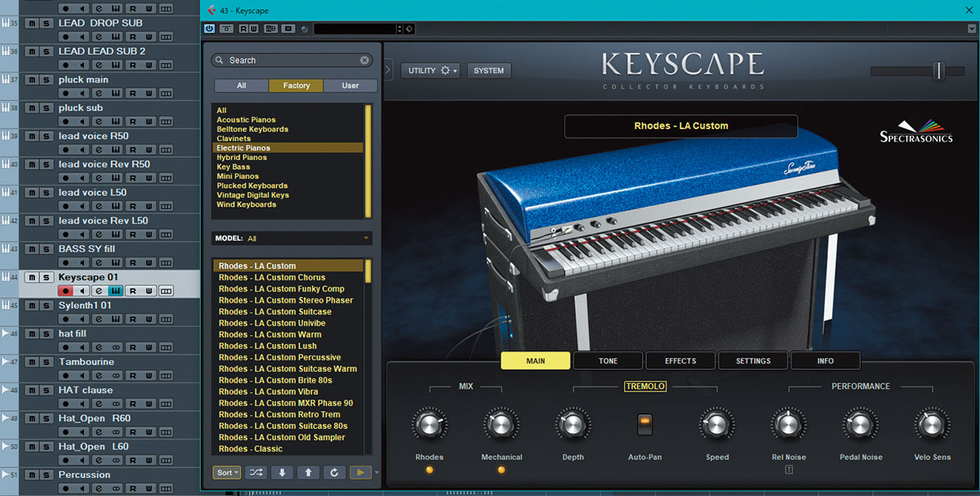The height and width of the screenshot is (496, 980).
Task: Click the plugin toolbar icon right of A/B
Action: click(x=287, y=29)
